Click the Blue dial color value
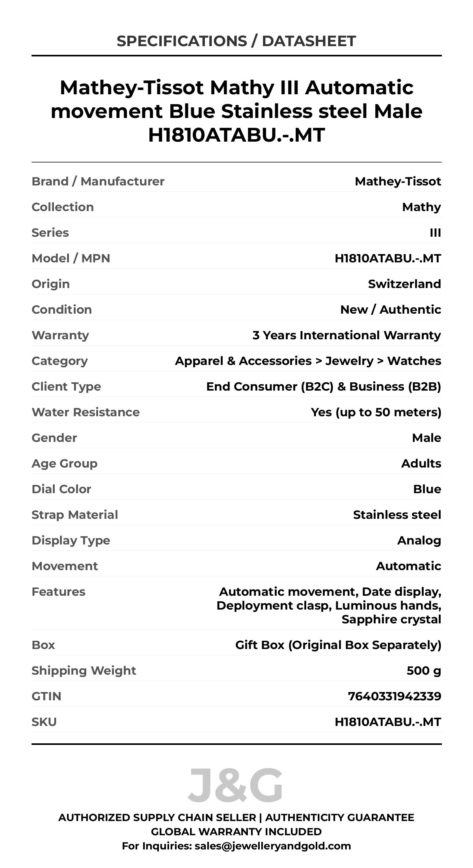The height and width of the screenshot is (868, 473). (427, 489)
